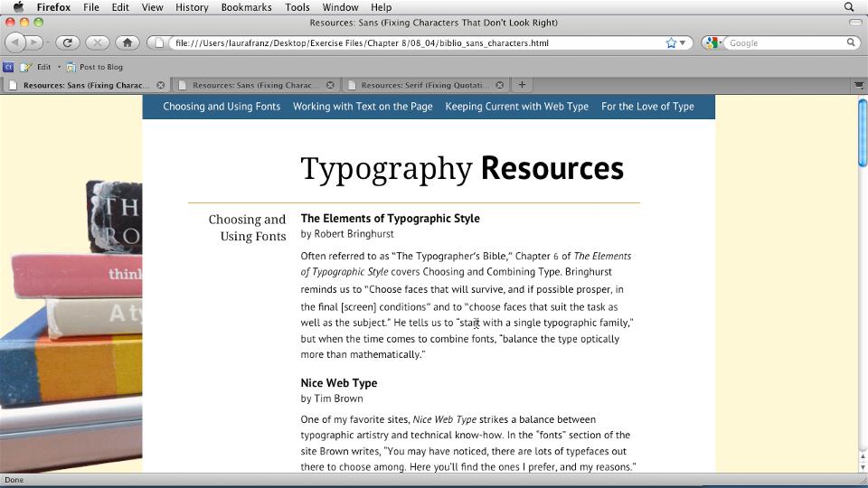The width and height of the screenshot is (868, 488).
Task: Click the 'by Tim Brown' byline
Action: pos(332,399)
